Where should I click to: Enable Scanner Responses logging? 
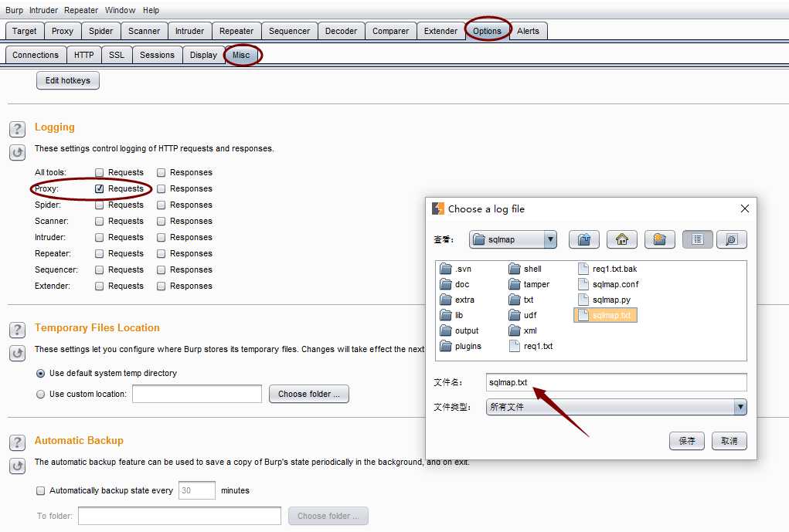pyautogui.click(x=161, y=222)
